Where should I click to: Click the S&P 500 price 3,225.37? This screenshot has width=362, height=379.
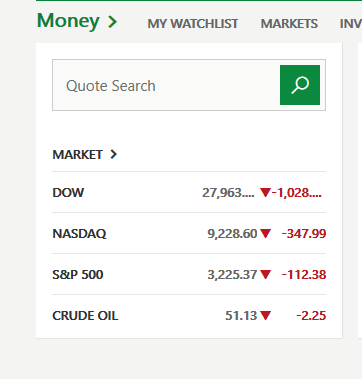coord(232,275)
